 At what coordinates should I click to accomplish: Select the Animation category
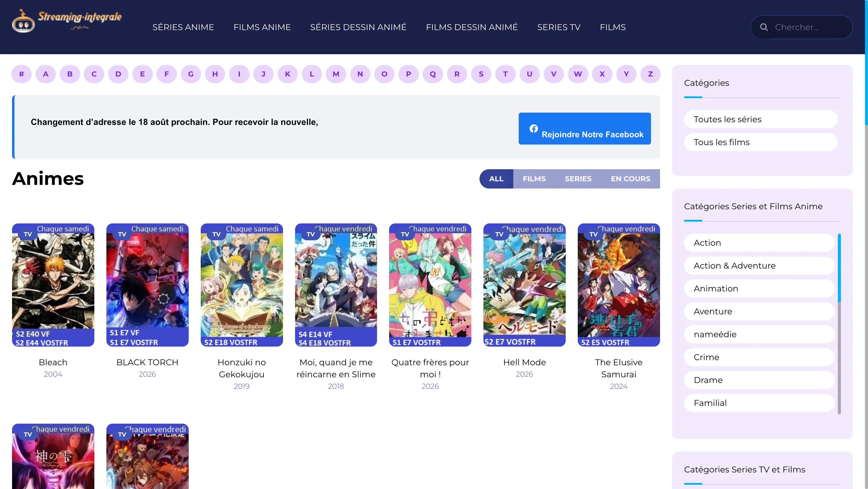pos(759,289)
